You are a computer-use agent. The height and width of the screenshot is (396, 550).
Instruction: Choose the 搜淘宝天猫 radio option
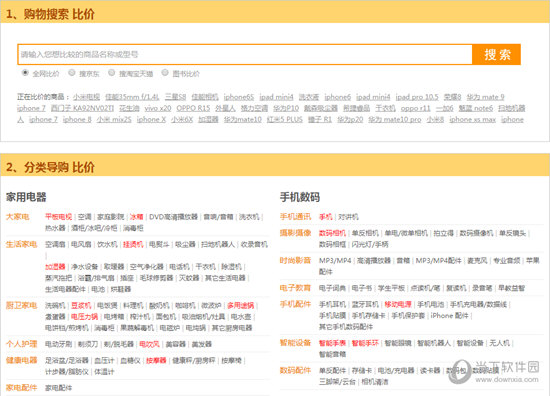tap(112, 73)
